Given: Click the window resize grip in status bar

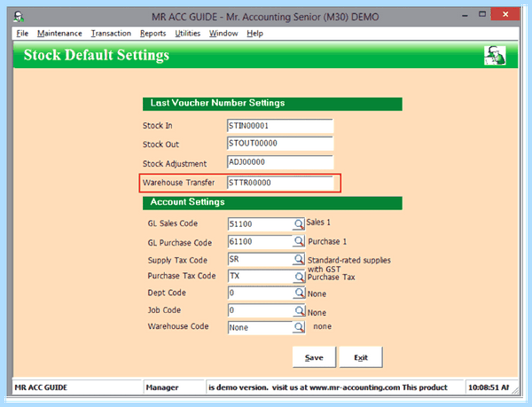Looking at the screenshot, I should pyautogui.click(x=515, y=390).
